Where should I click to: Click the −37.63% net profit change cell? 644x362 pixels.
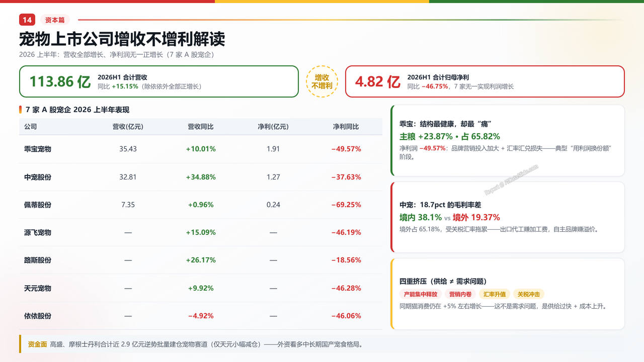tap(346, 177)
